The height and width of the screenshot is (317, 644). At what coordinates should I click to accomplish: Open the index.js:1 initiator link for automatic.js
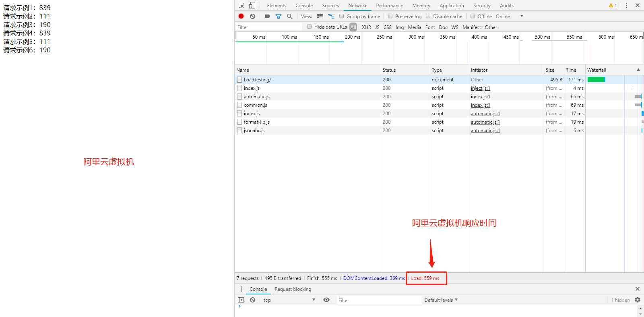click(x=481, y=97)
